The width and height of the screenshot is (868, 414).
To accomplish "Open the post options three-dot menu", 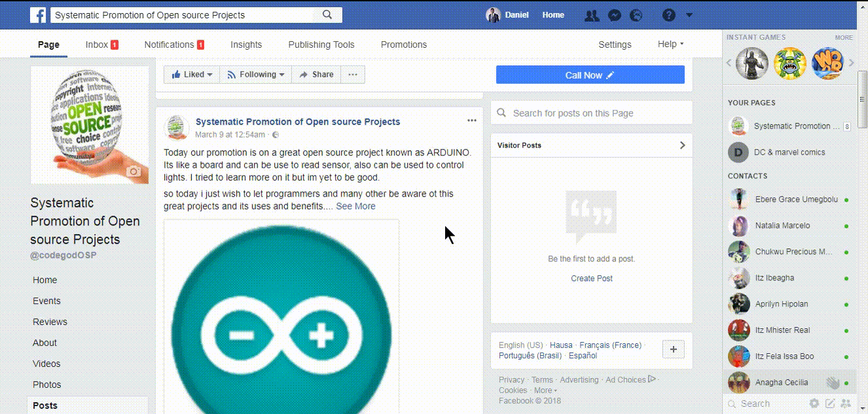I will (x=472, y=121).
